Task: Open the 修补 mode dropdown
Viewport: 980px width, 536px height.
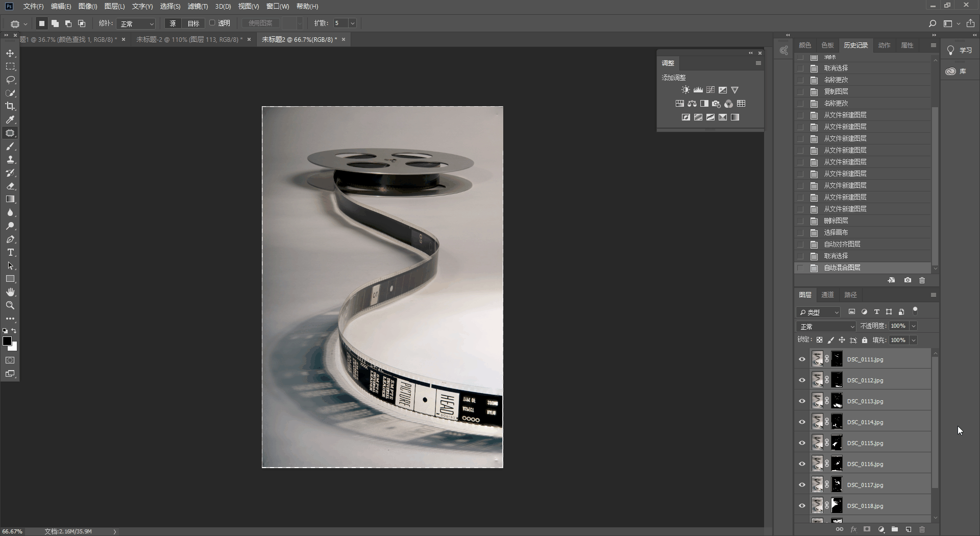Action: tap(136, 23)
